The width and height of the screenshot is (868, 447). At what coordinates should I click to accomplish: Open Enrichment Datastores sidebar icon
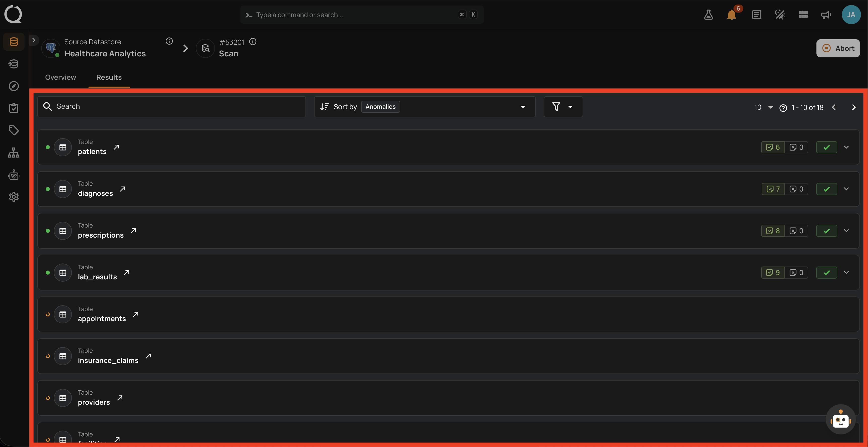coord(14,64)
